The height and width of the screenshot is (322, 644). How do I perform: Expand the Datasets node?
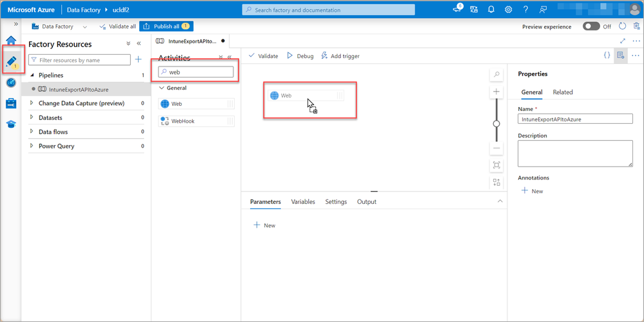click(x=32, y=117)
